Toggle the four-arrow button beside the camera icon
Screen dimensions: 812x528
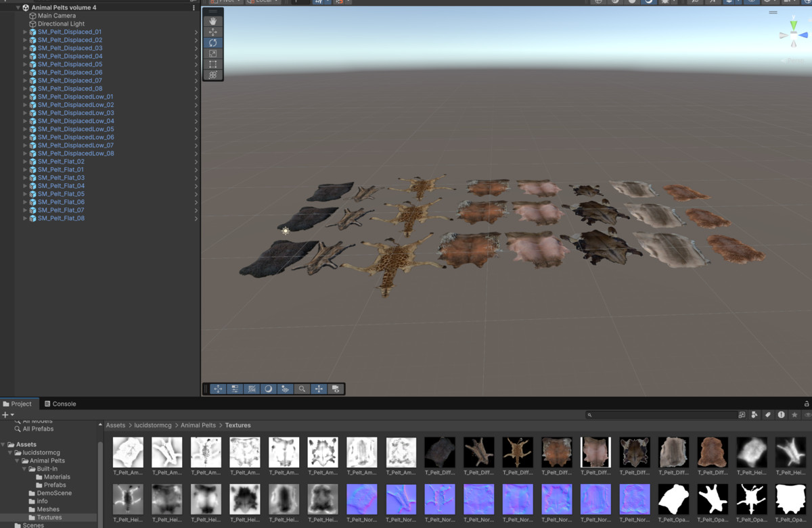click(x=319, y=389)
